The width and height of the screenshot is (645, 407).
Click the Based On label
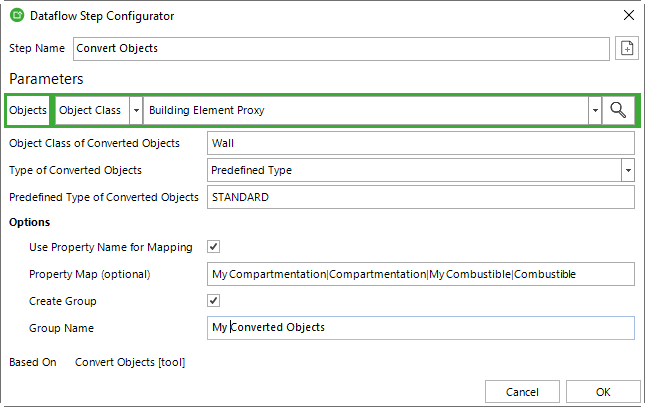(x=32, y=362)
